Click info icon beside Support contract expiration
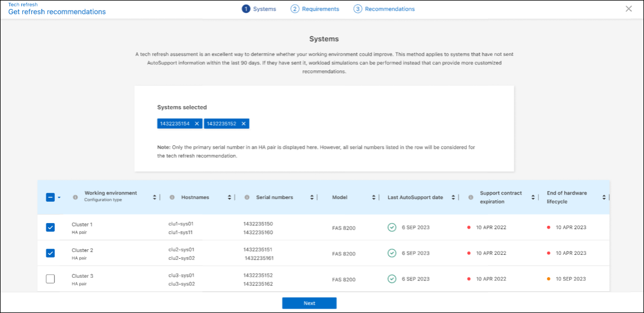 [470, 197]
